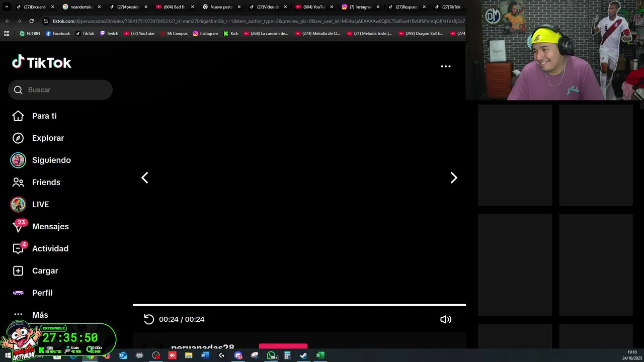
Task: Open the La canción de... bookmark
Action: pyautogui.click(x=266, y=34)
